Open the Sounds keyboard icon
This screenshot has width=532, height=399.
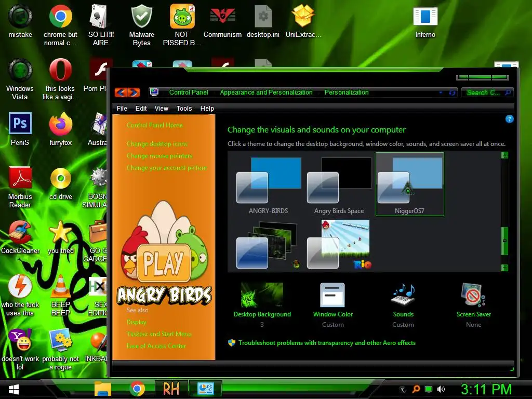coord(403,295)
